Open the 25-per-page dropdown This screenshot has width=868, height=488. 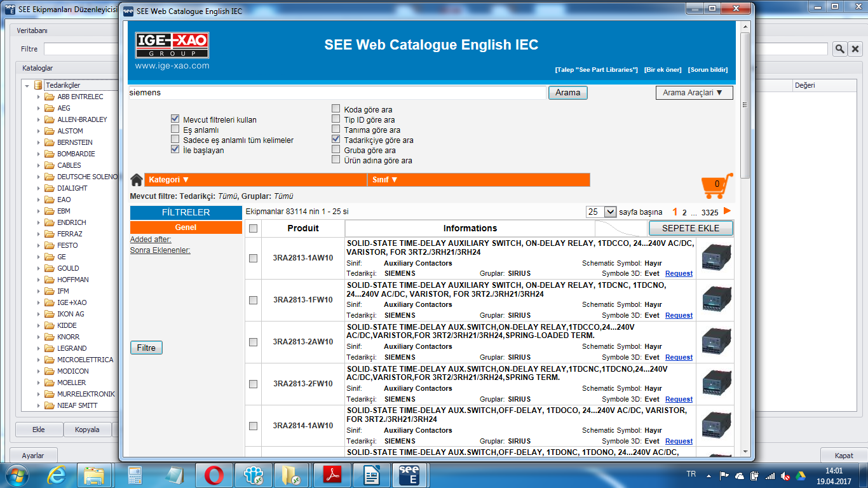[601, 212]
